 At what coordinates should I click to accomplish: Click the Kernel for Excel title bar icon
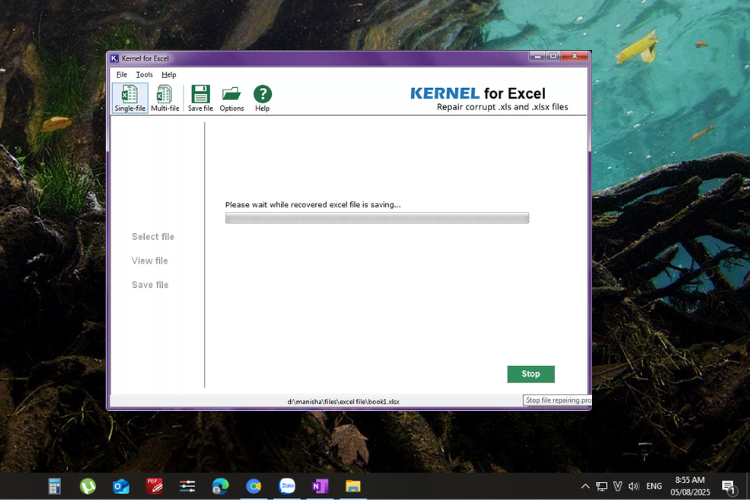[x=114, y=58]
